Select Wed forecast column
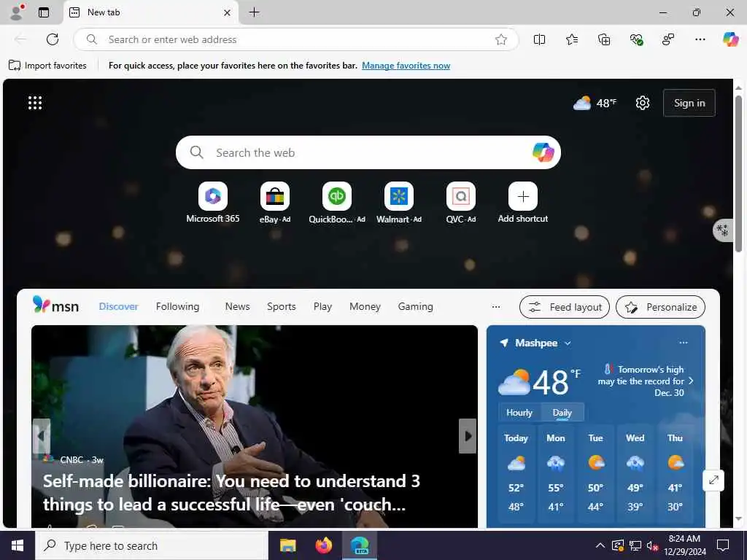 point(635,474)
